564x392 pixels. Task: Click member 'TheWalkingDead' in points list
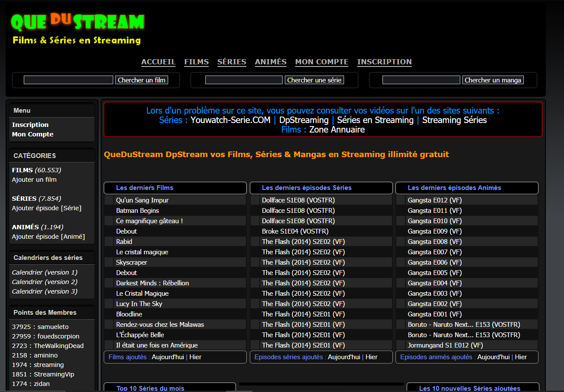[59, 346]
